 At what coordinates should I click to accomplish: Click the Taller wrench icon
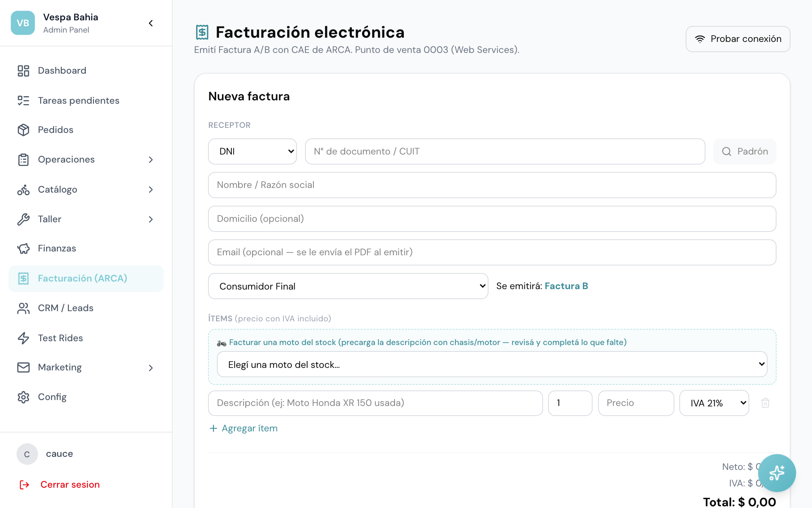coord(23,219)
